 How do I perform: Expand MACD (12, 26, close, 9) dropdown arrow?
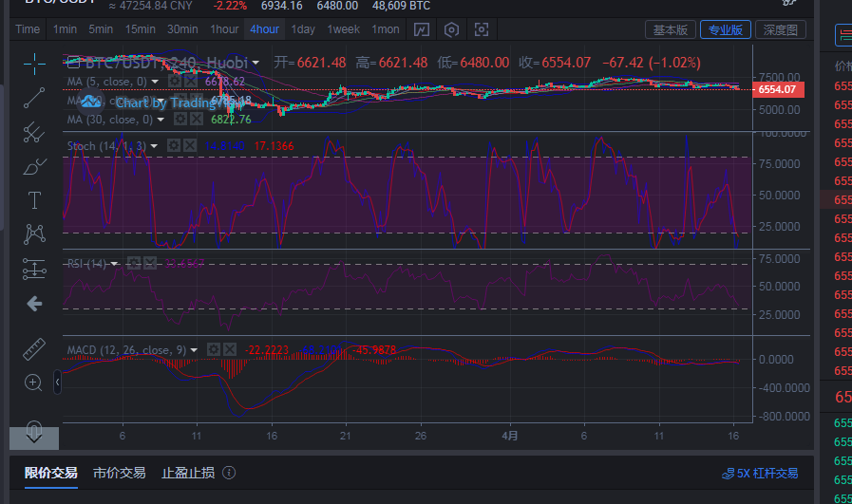(194, 350)
